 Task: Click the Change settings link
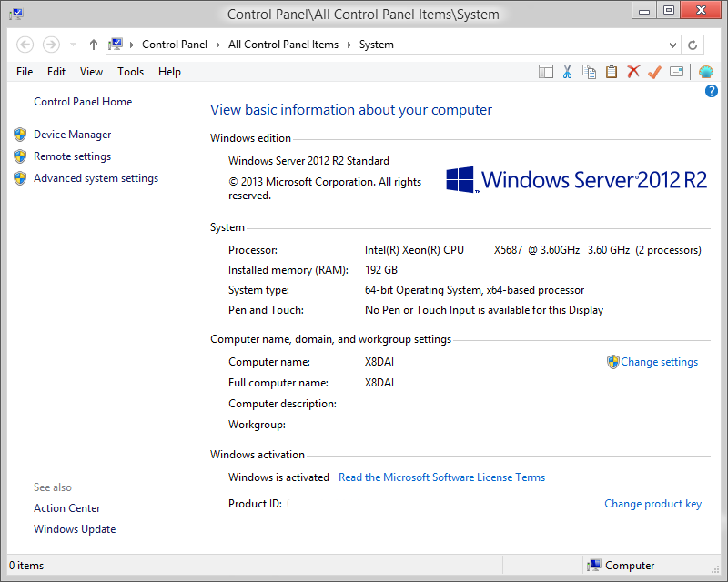(x=659, y=362)
